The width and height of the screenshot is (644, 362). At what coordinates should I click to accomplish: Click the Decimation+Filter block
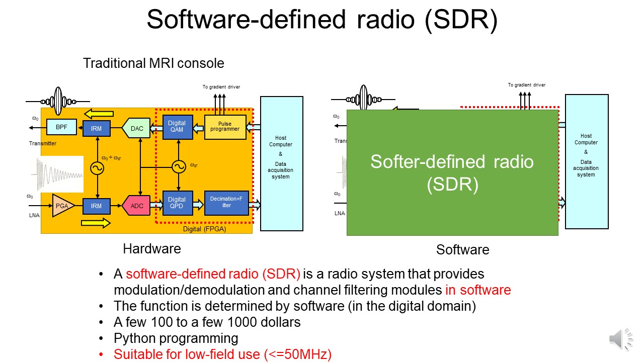tap(226, 202)
